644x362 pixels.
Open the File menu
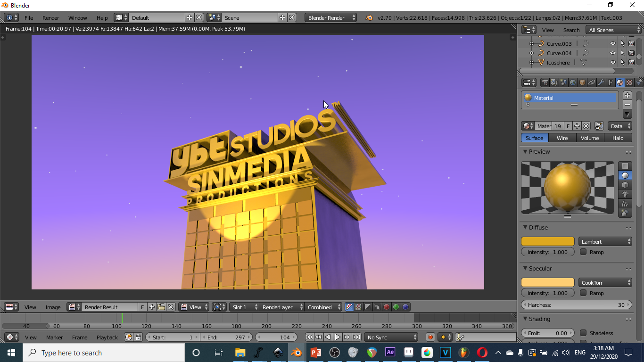point(29,17)
